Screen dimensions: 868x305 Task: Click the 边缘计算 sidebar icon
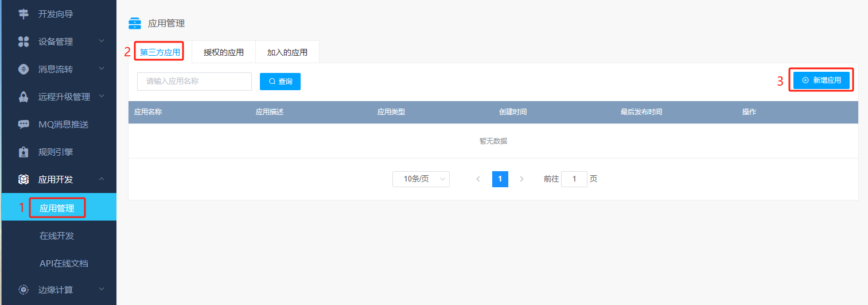(24, 289)
